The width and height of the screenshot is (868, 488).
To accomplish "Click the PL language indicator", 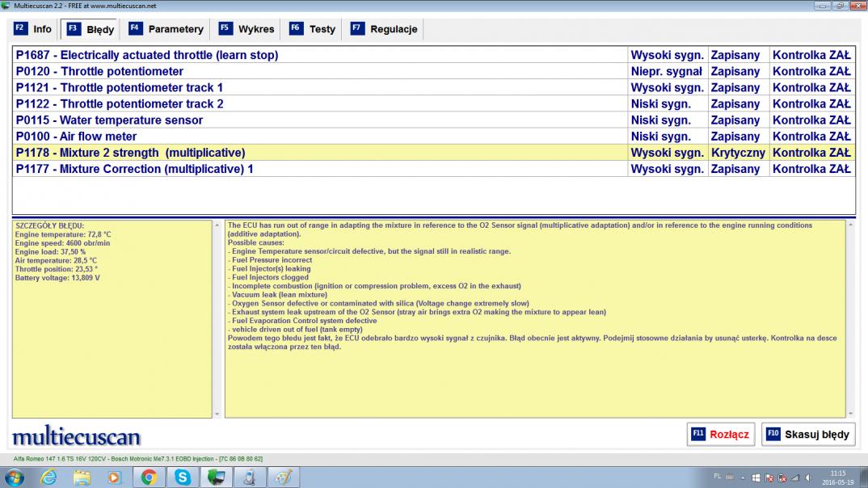I will click(x=718, y=476).
